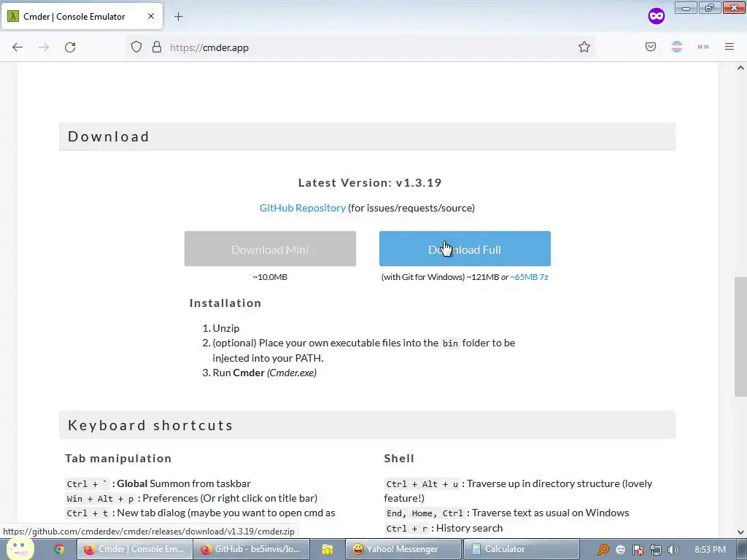This screenshot has width=747, height=560.
Task: Click the vertical scrollbar thumb
Action: click(x=740, y=337)
